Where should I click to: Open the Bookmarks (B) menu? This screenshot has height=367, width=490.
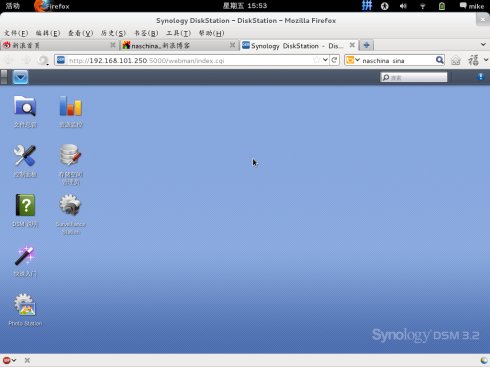[146, 33]
